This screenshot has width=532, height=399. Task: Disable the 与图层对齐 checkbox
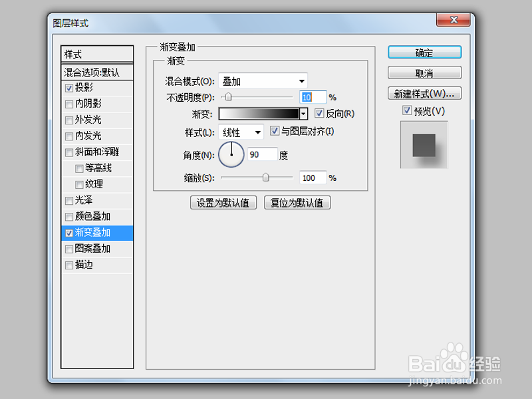coord(275,131)
